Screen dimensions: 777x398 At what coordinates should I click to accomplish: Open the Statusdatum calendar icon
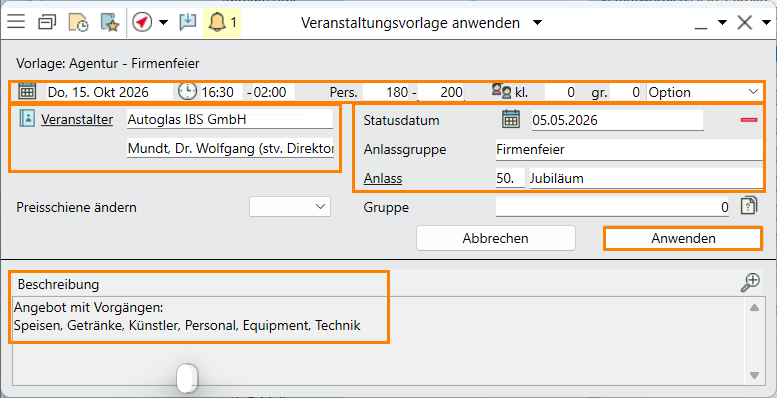511,119
